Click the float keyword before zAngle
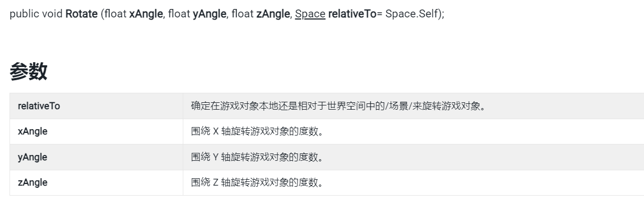This screenshot has width=644, height=203. pos(242,14)
